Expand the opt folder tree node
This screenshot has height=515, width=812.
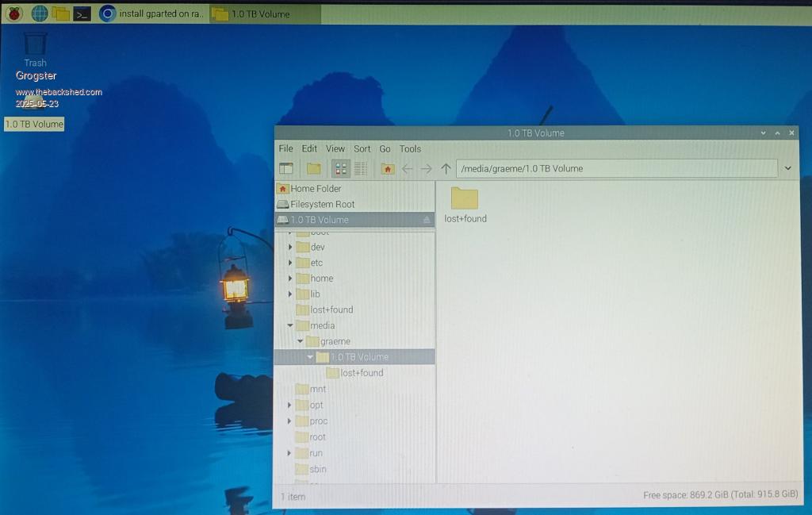(x=290, y=405)
